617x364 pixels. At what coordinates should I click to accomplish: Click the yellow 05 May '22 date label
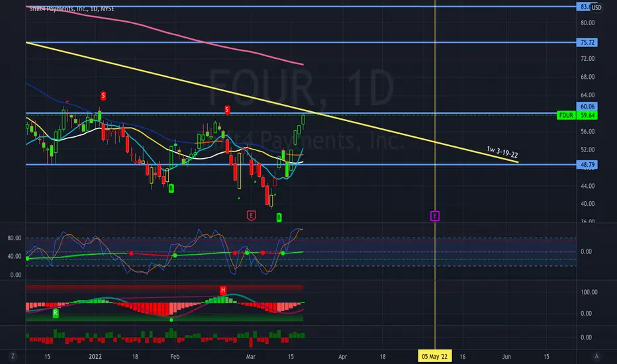434,357
